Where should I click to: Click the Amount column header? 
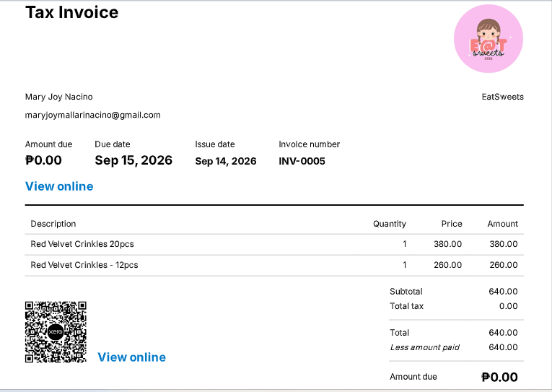[x=502, y=224]
